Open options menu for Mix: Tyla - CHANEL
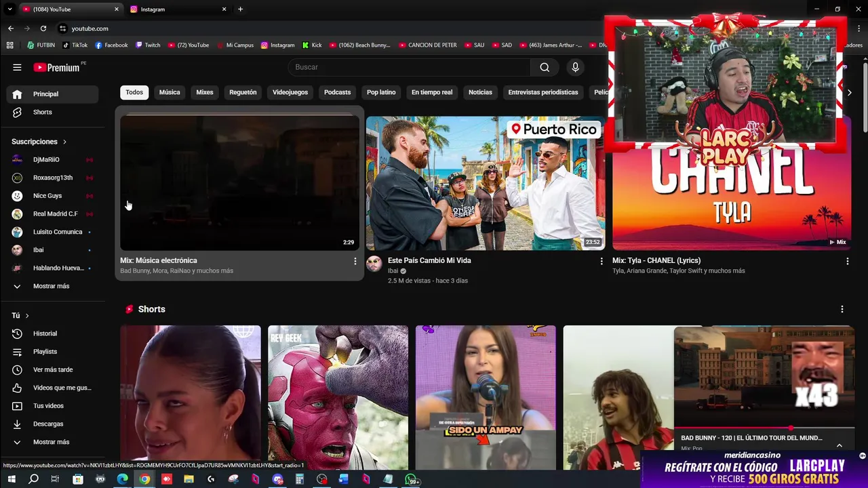Image resolution: width=868 pixels, height=488 pixels. 847,261
